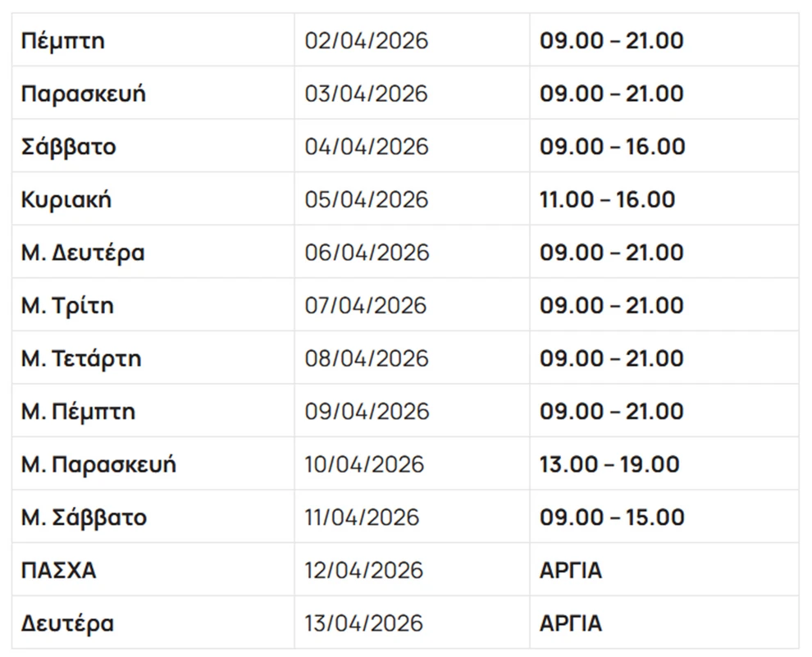
Task: Select the date 02/04/2026
Action: [366, 41]
